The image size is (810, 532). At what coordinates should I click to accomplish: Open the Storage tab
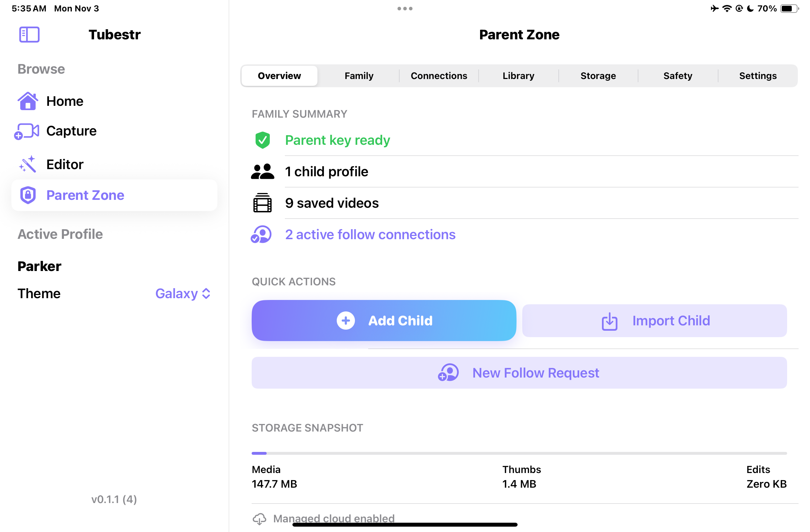(598, 75)
